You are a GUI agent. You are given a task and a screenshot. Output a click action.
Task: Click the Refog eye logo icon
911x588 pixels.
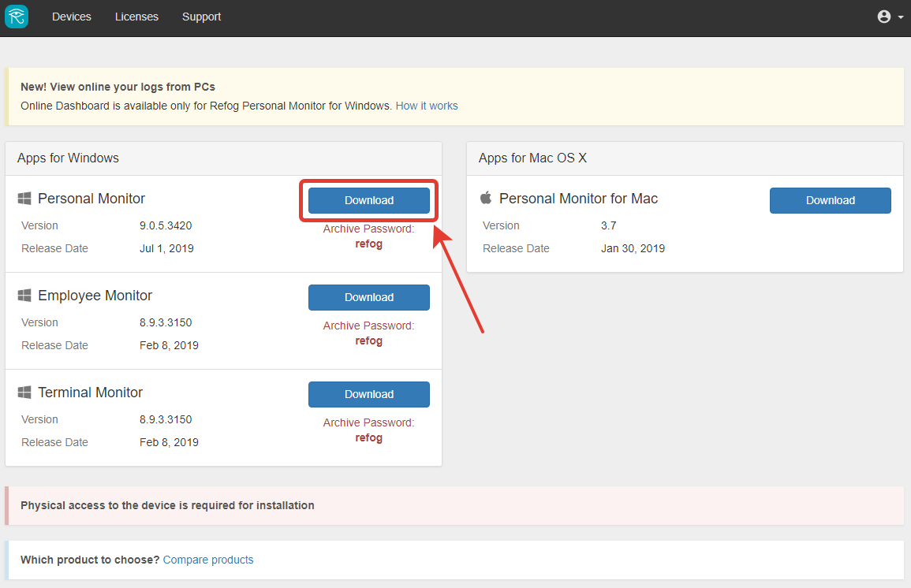tap(17, 17)
